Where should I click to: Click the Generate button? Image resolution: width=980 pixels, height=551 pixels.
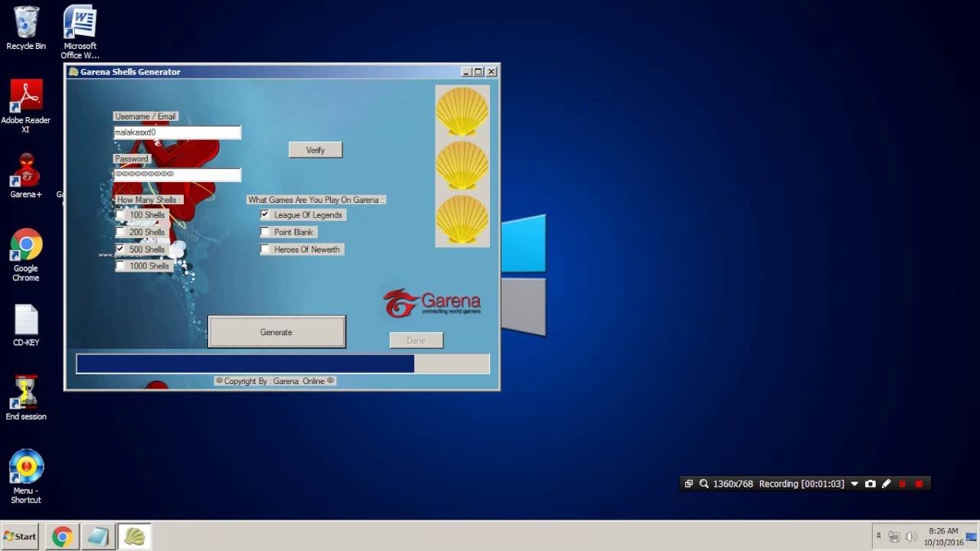[x=276, y=332]
